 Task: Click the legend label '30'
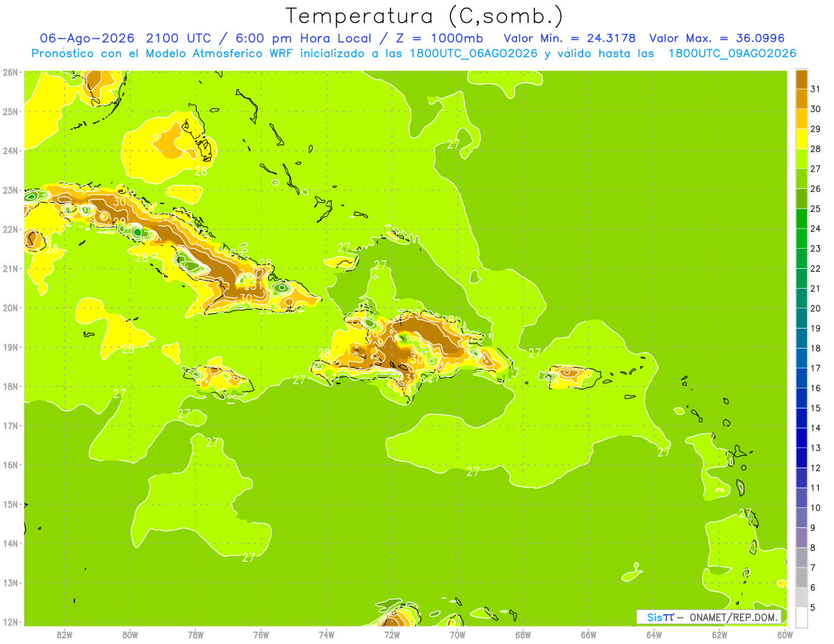click(816, 109)
